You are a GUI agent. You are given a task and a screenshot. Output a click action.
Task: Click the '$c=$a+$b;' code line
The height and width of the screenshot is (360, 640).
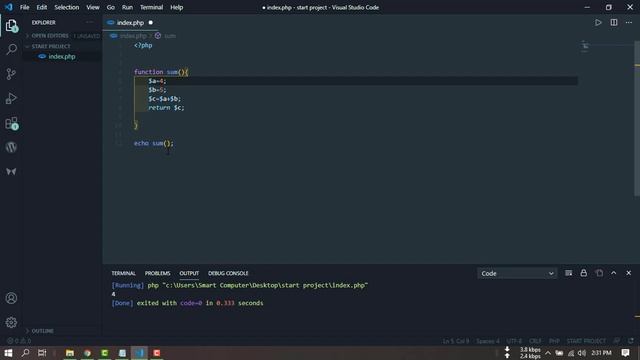tap(164, 99)
